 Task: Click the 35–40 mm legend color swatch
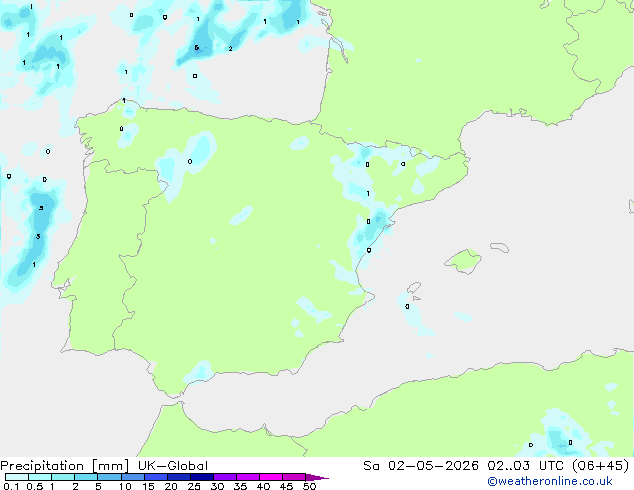(247, 477)
